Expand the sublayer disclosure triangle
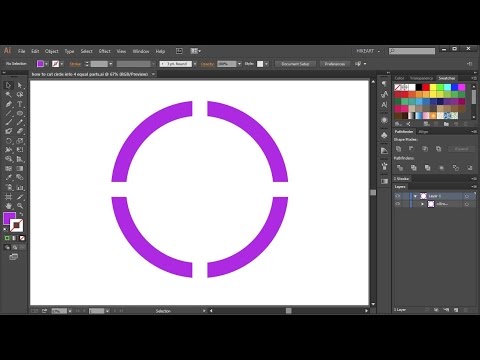The width and height of the screenshot is (480, 360). click(x=423, y=204)
